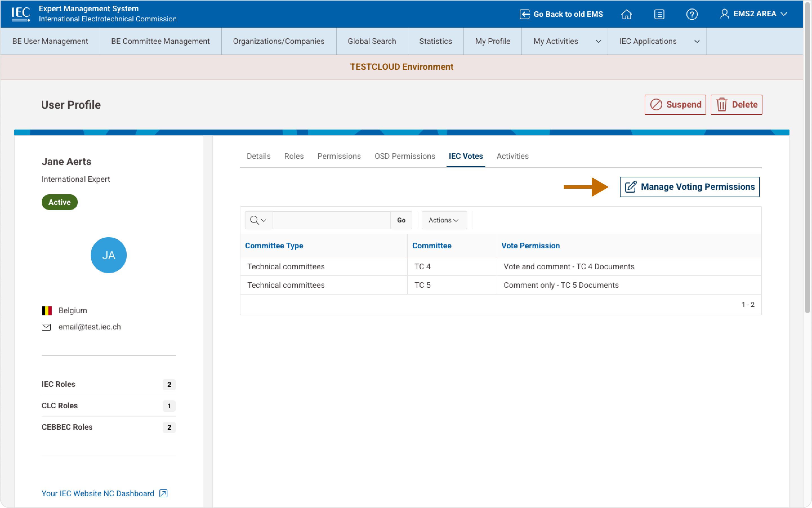The height and width of the screenshot is (508, 812).
Task: Select Statistics in the navigation bar
Action: click(x=435, y=41)
